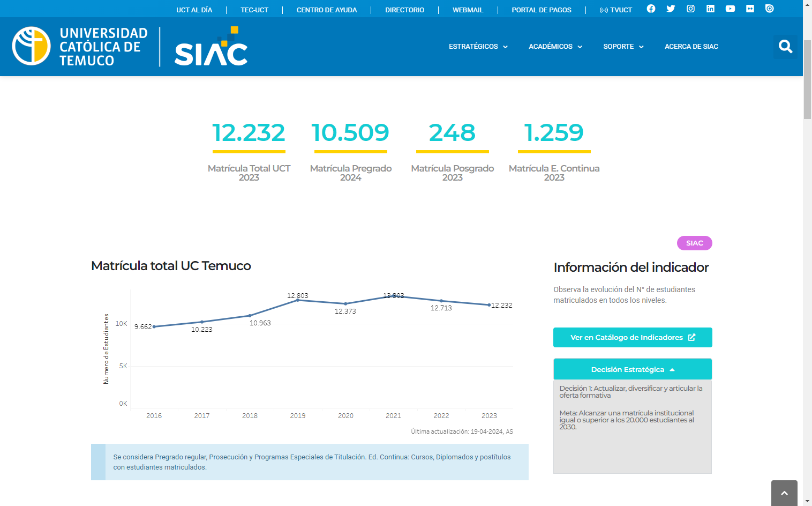Open Centro de Ayuda link
The image size is (812, 506).
[327, 10]
